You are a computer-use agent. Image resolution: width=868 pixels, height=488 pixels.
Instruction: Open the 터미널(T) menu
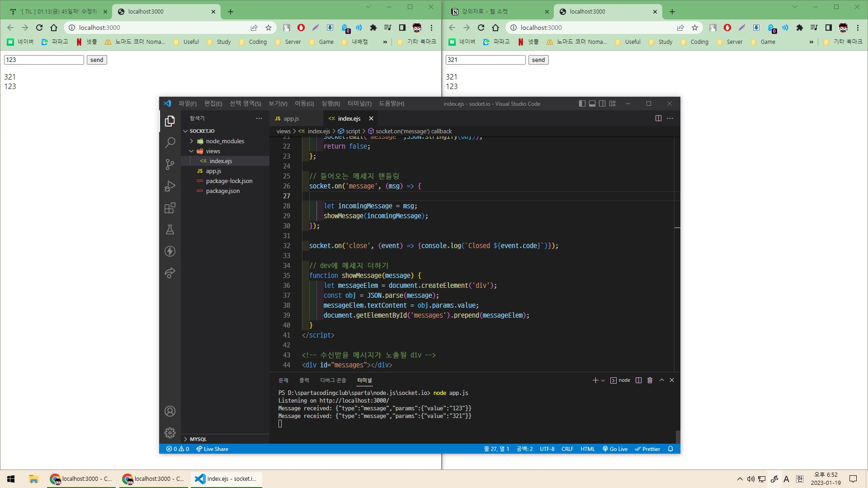[x=359, y=104]
